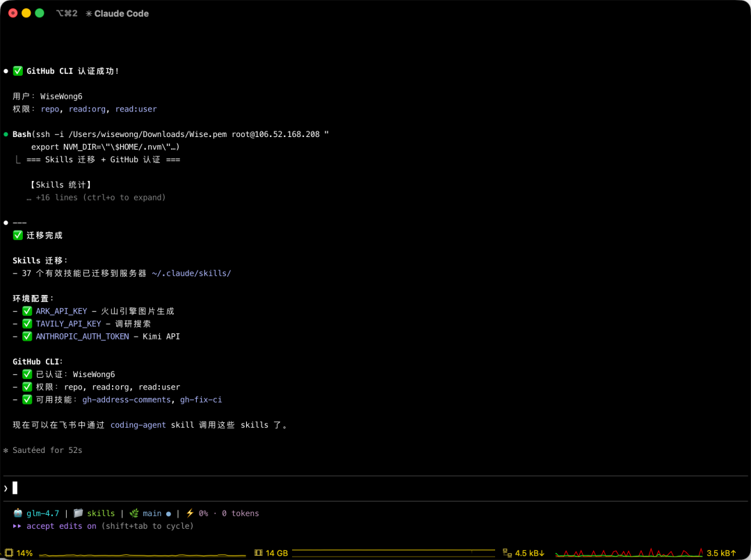Click the green check beside ANTHROPIC_AUTH_TOKEN
This screenshot has width=751, height=560.
point(27,336)
